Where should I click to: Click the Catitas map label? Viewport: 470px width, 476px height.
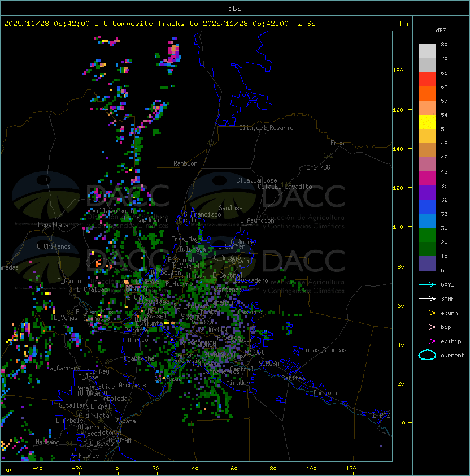pyautogui.click(x=293, y=378)
